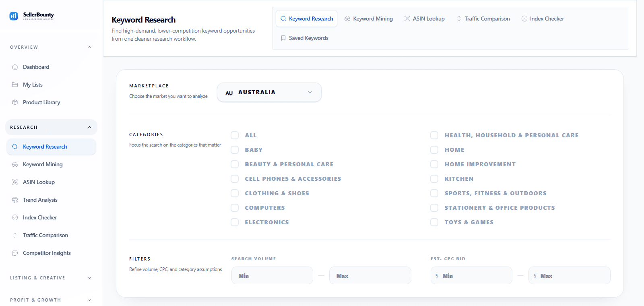644x306 pixels.
Task: Click the SellerBounty logo icon
Action: click(14, 16)
